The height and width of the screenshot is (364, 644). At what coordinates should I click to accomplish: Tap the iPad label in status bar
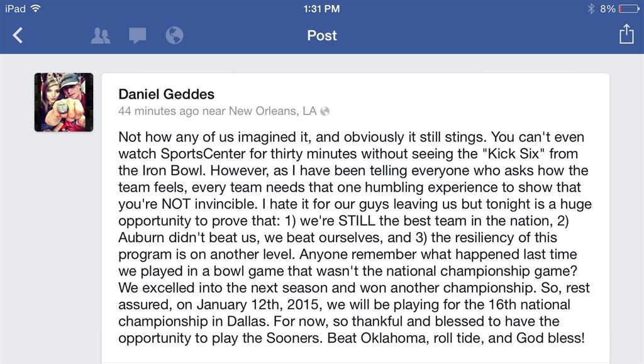[x=15, y=9]
